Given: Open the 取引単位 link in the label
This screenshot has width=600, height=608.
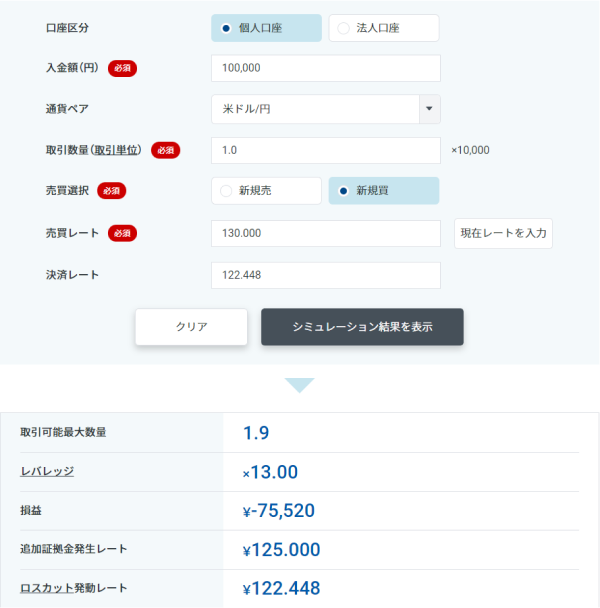Looking at the screenshot, I should pos(116,150).
